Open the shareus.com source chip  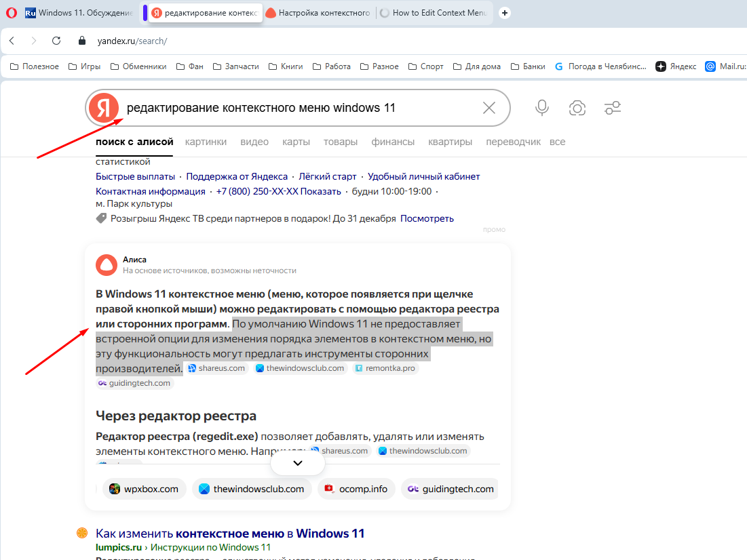coord(216,369)
